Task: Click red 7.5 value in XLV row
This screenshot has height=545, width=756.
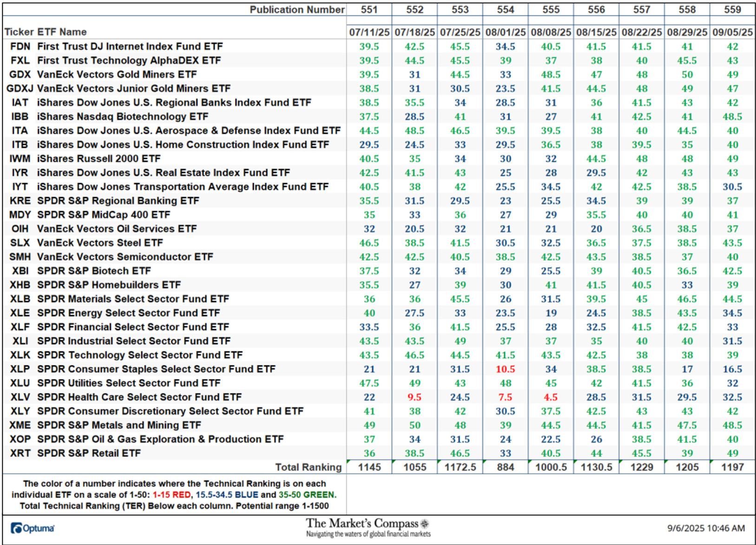Action: coord(506,397)
